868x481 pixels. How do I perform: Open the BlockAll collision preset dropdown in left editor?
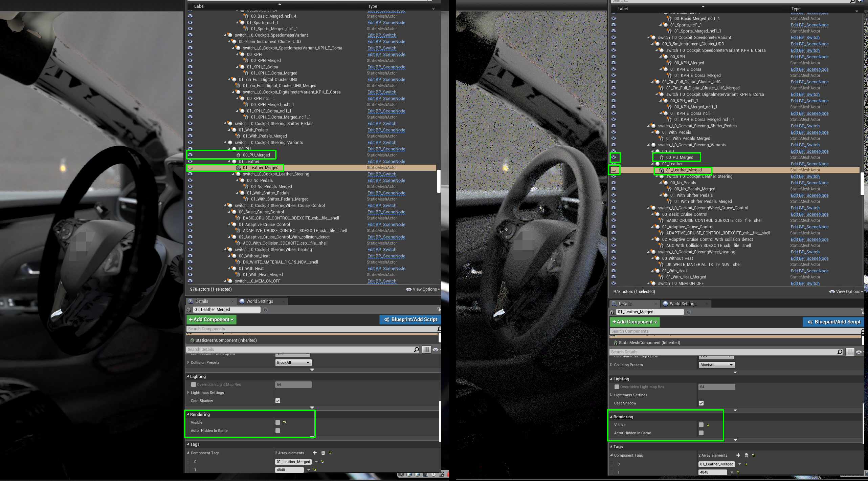tap(293, 362)
